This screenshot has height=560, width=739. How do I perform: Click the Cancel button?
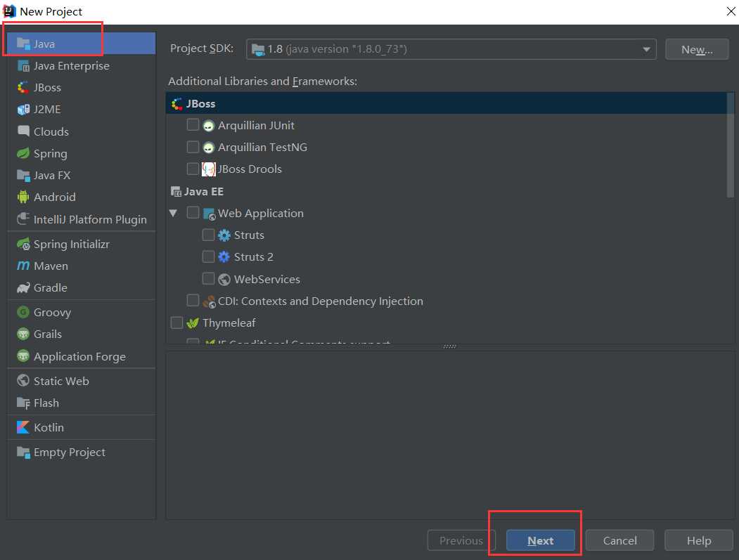[619, 541]
